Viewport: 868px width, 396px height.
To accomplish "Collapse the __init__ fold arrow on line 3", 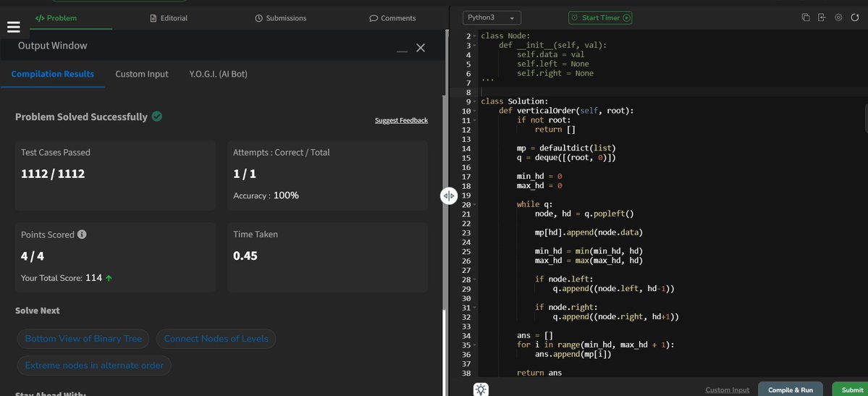I will click(476, 46).
